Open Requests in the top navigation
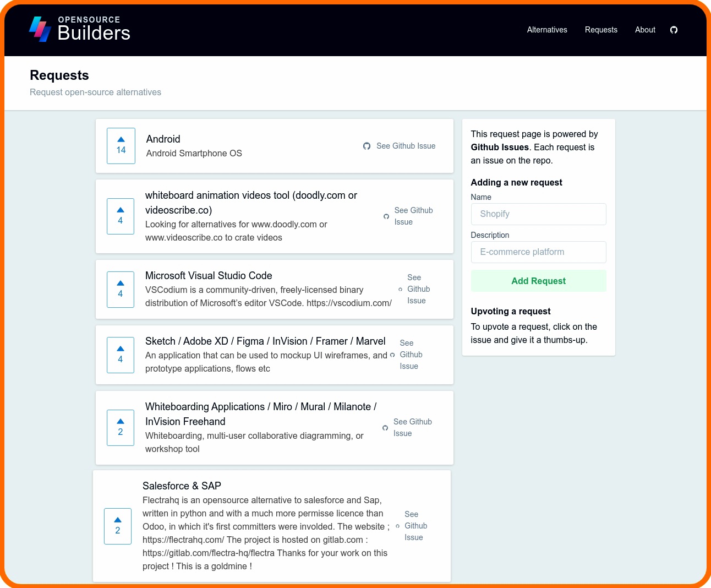The width and height of the screenshot is (711, 588). pyautogui.click(x=601, y=30)
